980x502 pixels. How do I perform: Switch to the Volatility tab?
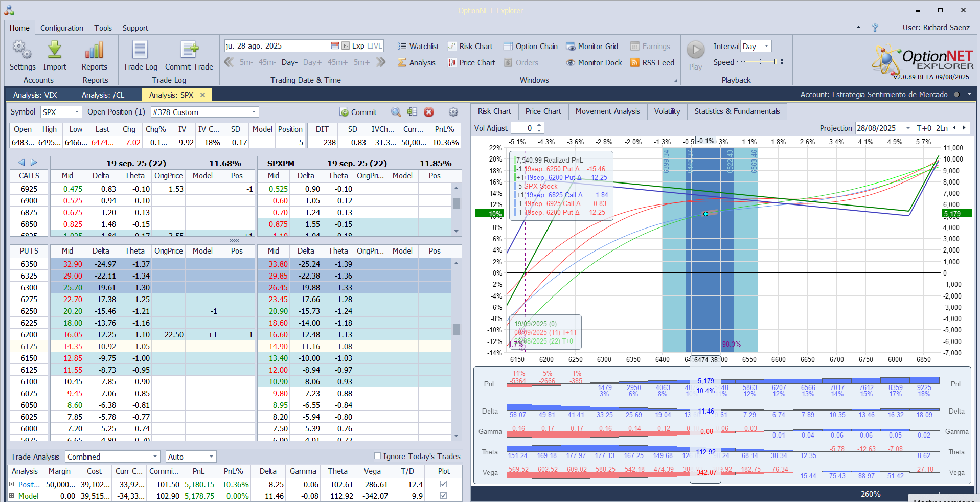click(x=667, y=111)
